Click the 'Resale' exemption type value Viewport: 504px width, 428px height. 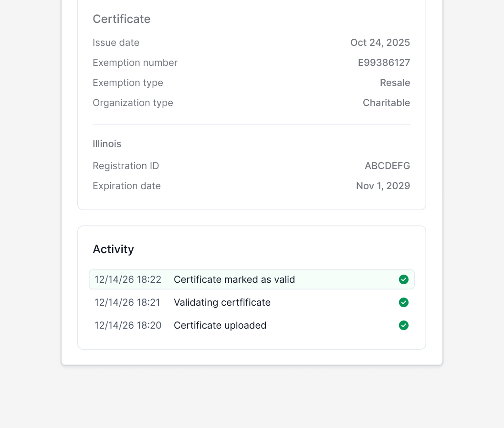coord(395,83)
